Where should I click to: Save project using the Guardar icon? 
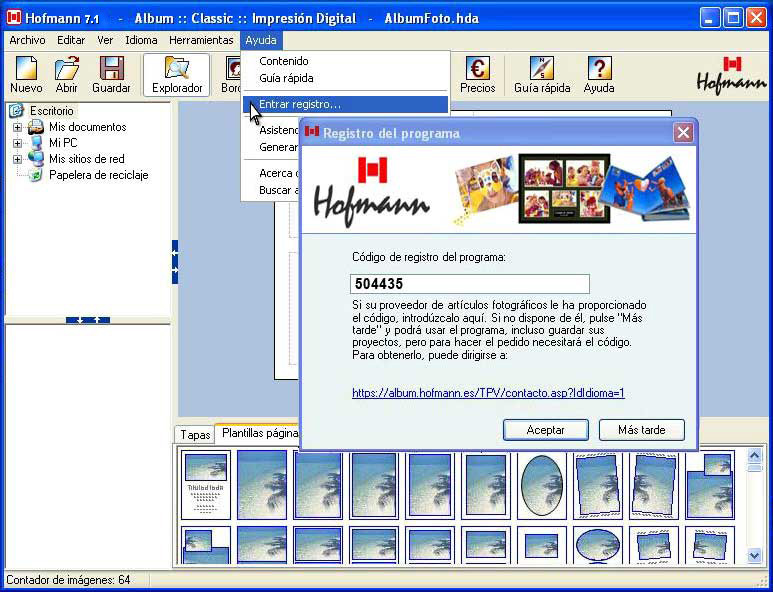[x=111, y=74]
